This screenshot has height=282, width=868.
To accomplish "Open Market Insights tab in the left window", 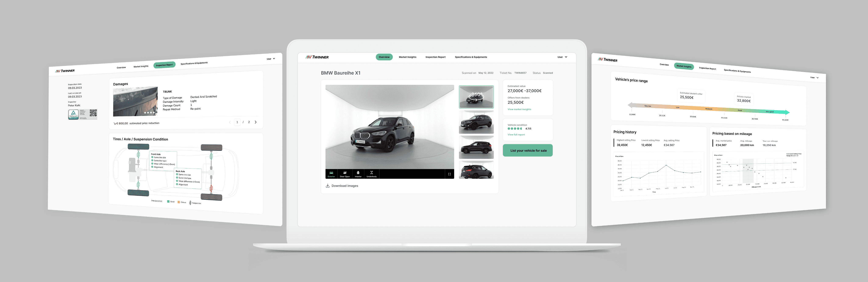I will click(141, 66).
